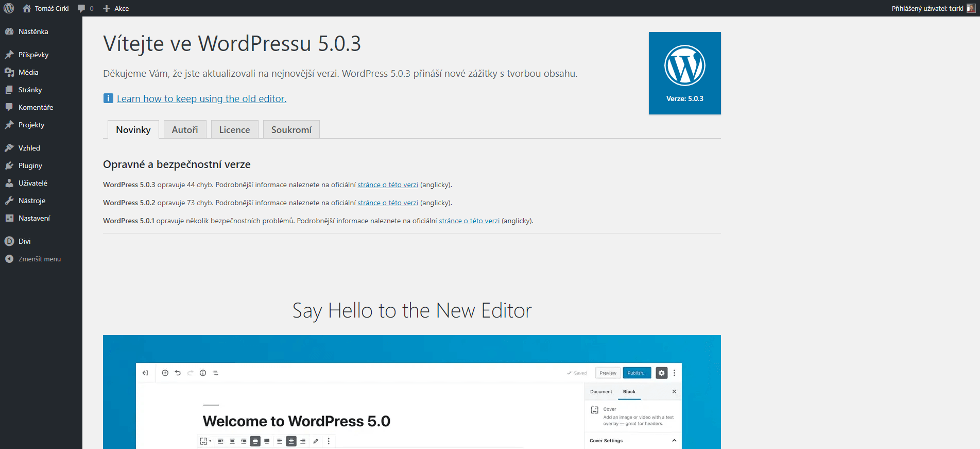Click the blue info icon beside editor link
This screenshot has height=449, width=980.
click(x=108, y=98)
